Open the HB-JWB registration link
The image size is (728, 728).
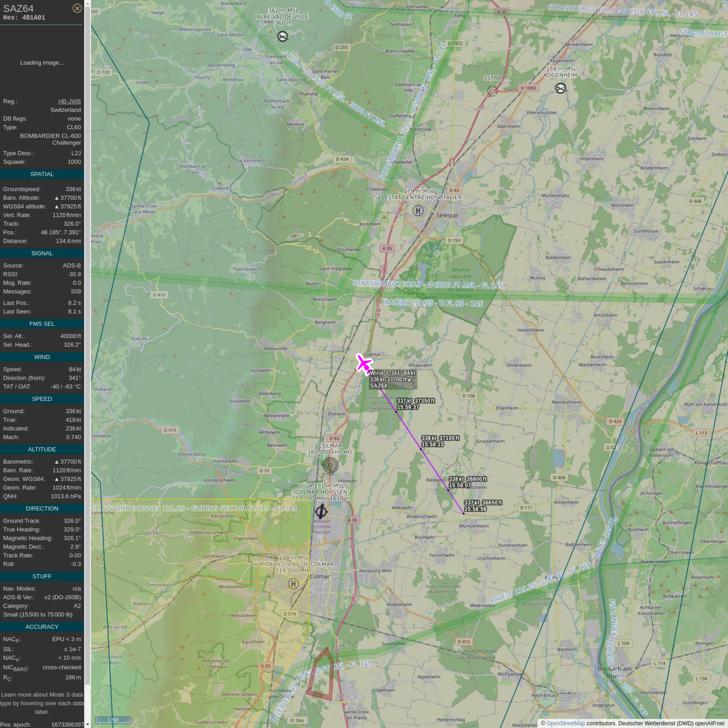point(69,101)
